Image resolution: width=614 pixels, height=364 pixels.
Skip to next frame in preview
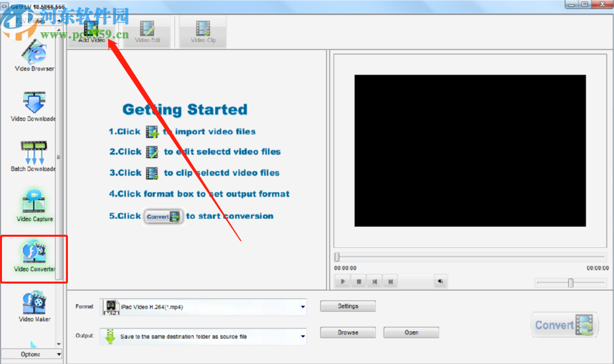coord(390,282)
